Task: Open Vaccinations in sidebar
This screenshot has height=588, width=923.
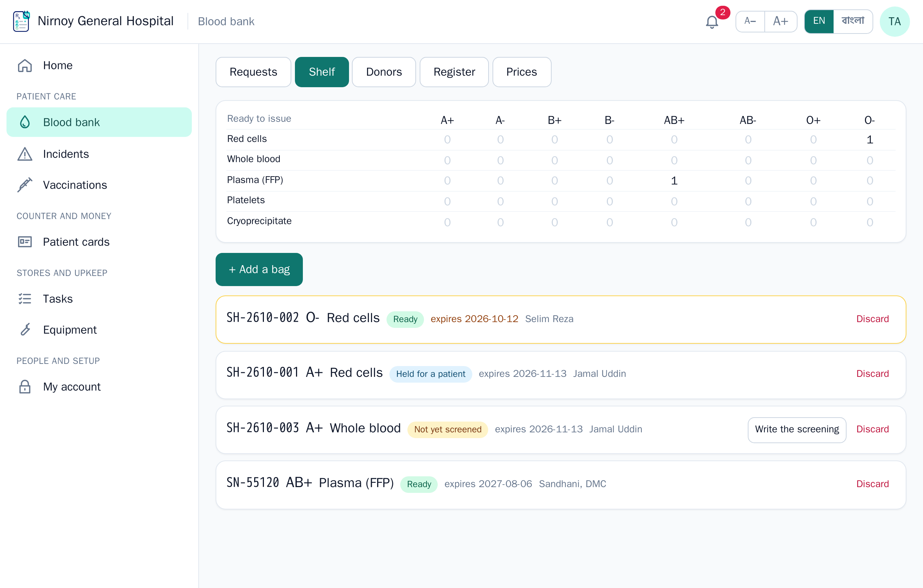Action: coord(99,185)
